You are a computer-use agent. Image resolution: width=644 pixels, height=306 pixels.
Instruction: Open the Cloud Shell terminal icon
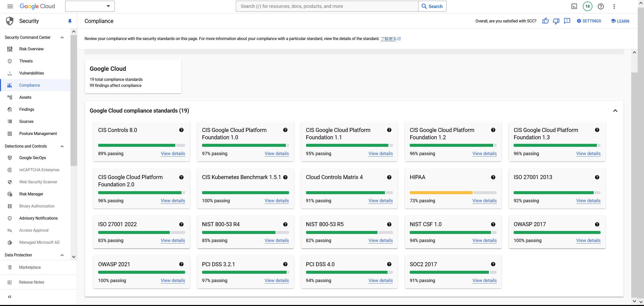coord(574,6)
